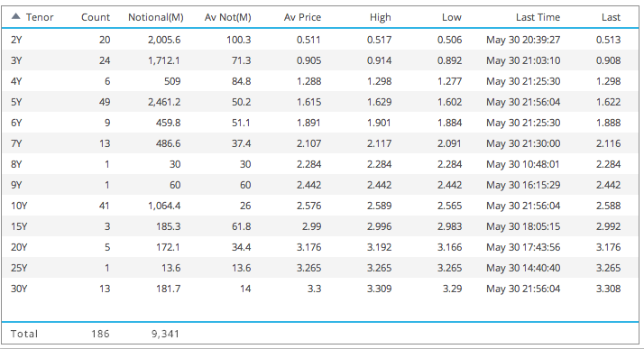Select the 5Y tenor row
The height and width of the screenshot is (349, 644).
click(x=320, y=102)
